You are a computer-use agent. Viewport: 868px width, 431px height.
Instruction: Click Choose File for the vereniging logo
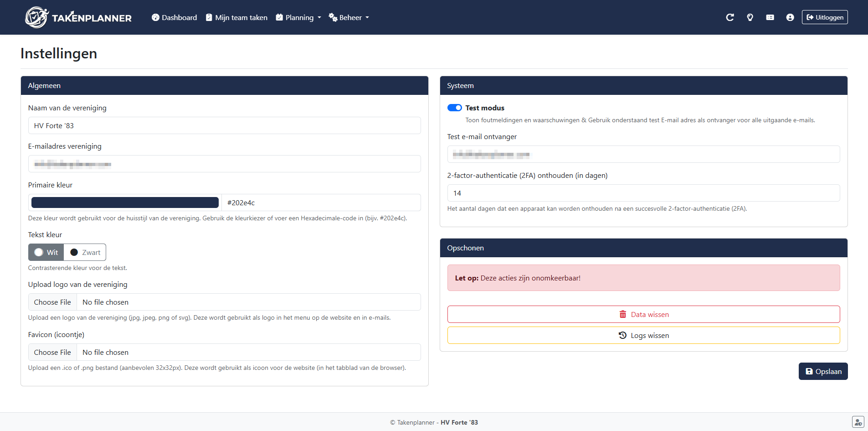coord(52,302)
